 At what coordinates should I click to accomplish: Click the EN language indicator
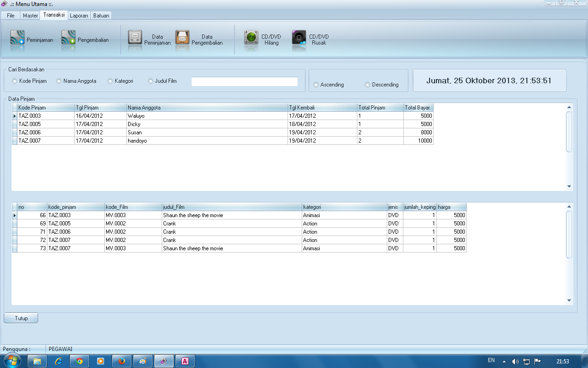tap(491, 361)
